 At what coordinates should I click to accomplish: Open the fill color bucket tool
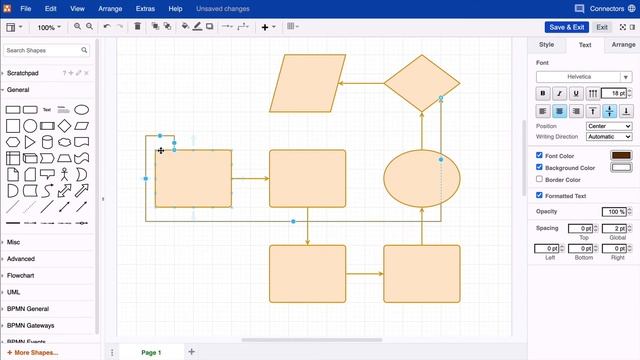[185, 27]
